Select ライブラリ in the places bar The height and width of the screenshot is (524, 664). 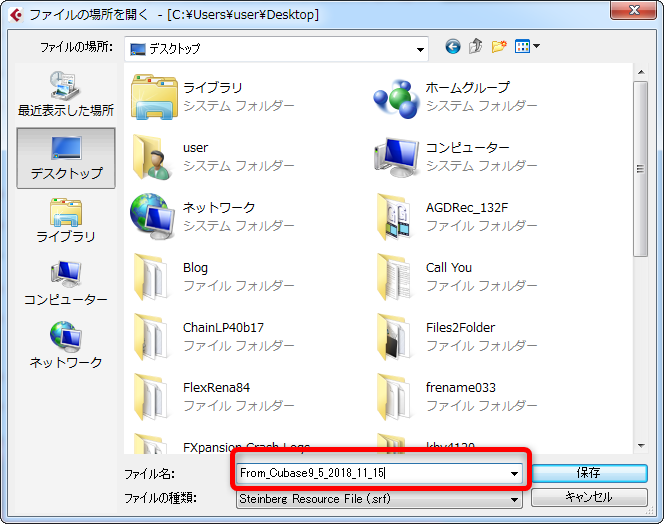[66, 220]
